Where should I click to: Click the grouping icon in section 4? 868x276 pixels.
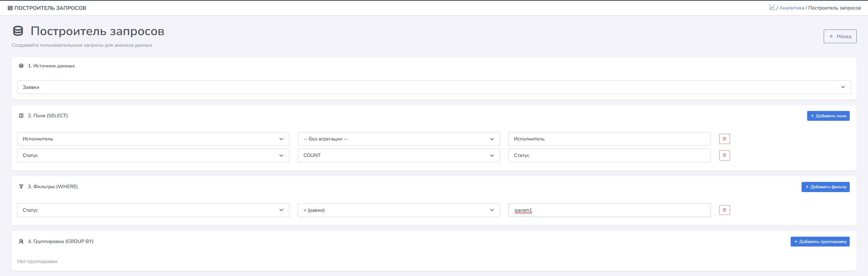pyautogui.click(x=21, y=241)
